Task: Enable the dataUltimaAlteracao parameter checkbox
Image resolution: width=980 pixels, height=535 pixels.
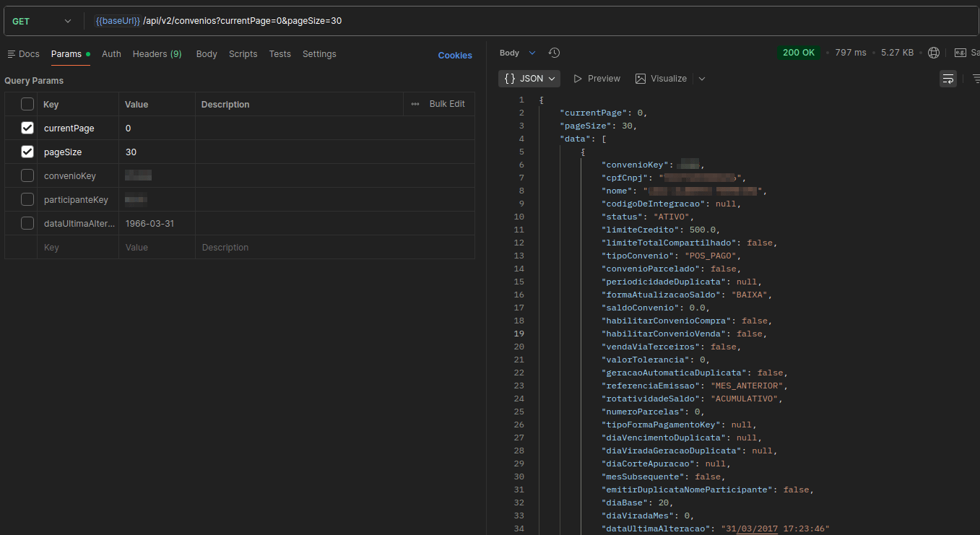Action: 27,223
